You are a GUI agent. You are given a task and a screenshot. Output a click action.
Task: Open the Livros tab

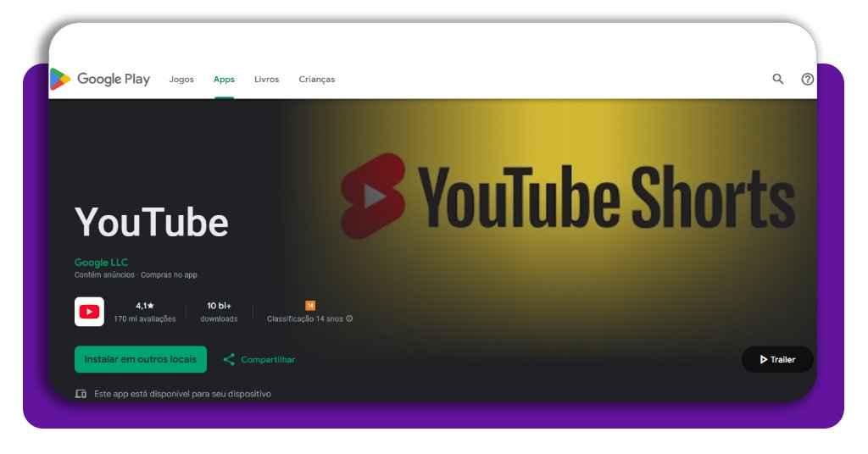pos(266,80)
